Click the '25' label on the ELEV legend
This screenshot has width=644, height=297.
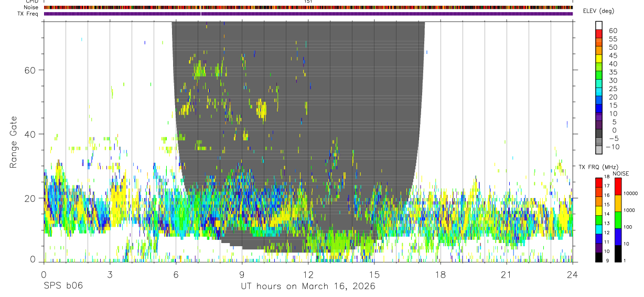tap(613, 89)
